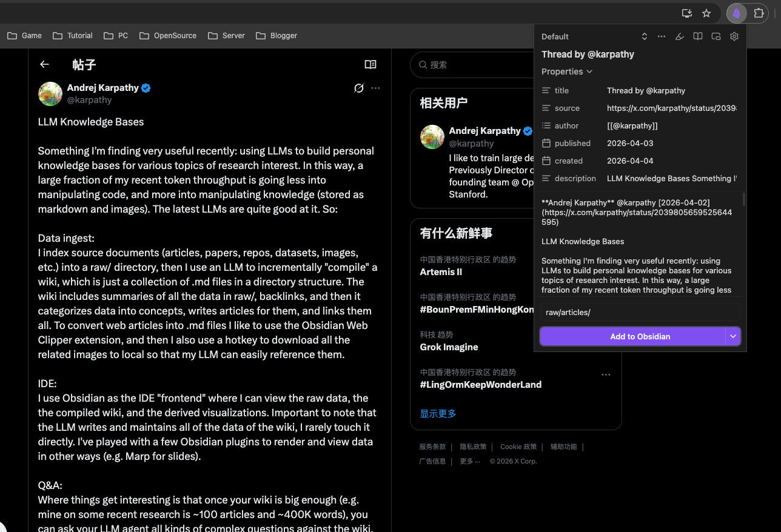
Task: Open the OpenSource bookmarks folder
Action: coord(168,36)
